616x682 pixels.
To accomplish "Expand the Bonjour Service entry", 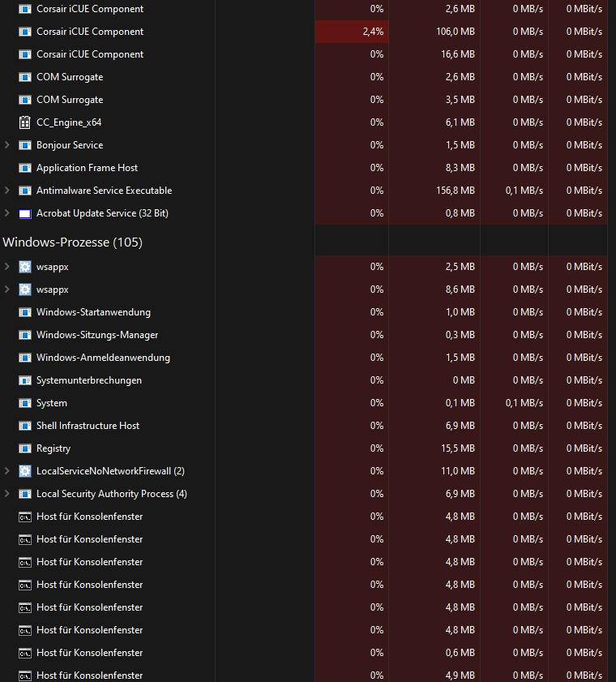I will 7,145.
